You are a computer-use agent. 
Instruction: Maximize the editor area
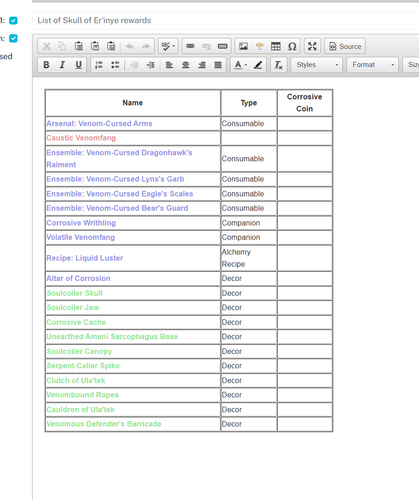click(312, 46)
